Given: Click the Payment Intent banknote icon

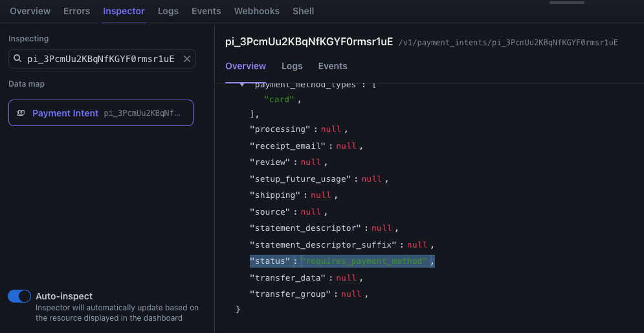Looking at the screenshot, I should click(21, 113).
